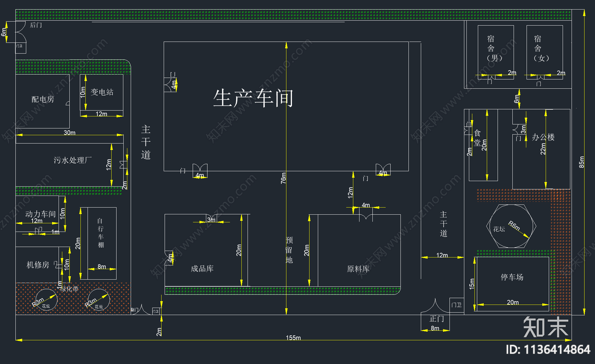
Task: Click the 宿舍（女）dormitory label
Action: coord(541,48)
